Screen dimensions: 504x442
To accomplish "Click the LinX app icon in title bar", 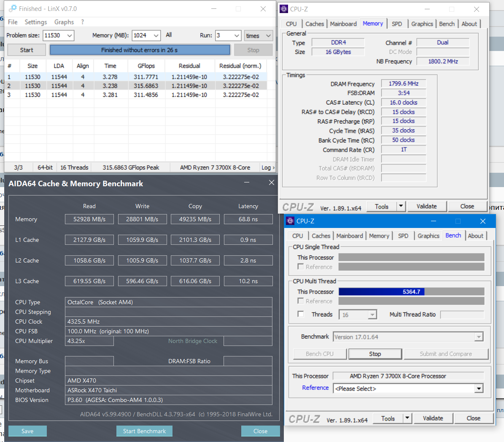I will (13, 9).
